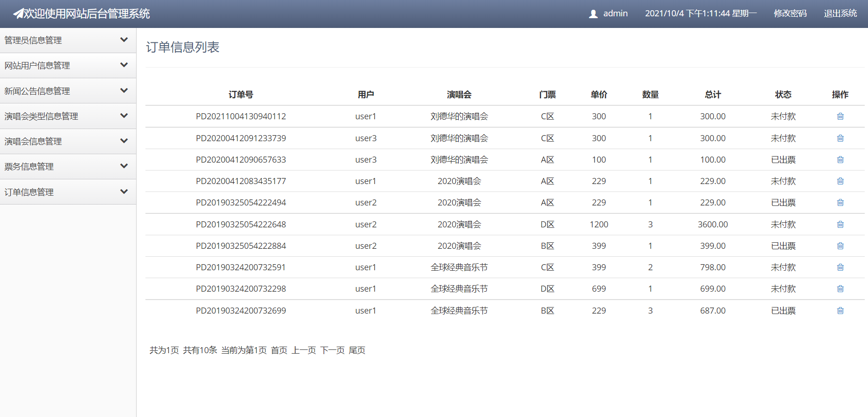The height and width of the screenshot is (417, 868).
Task: Click the paper plane logo icon
Action: (18, 14)
